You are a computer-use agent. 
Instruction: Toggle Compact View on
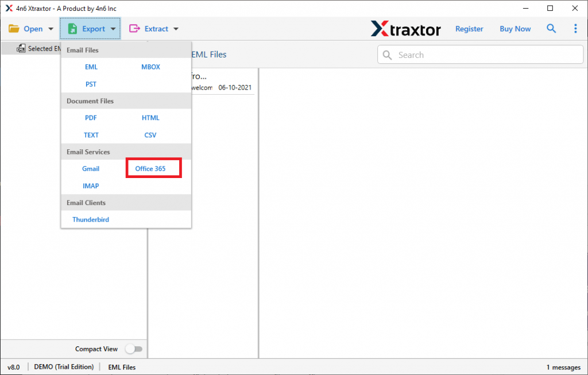click(134, 349)
